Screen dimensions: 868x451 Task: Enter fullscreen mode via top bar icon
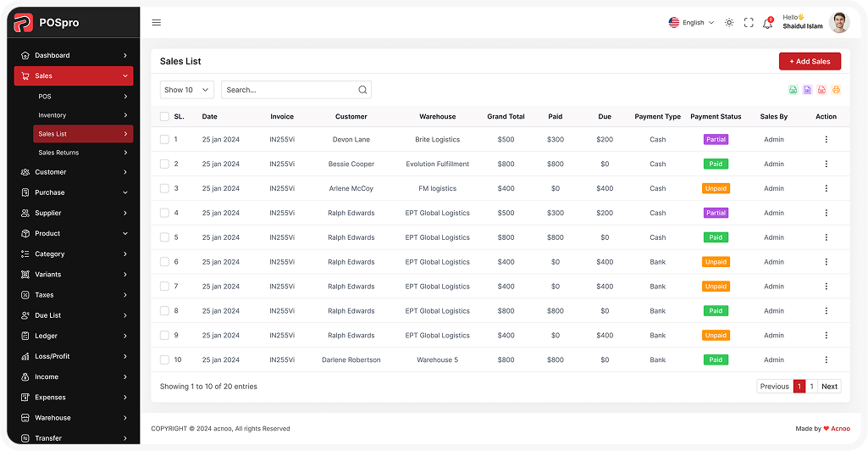749,23
